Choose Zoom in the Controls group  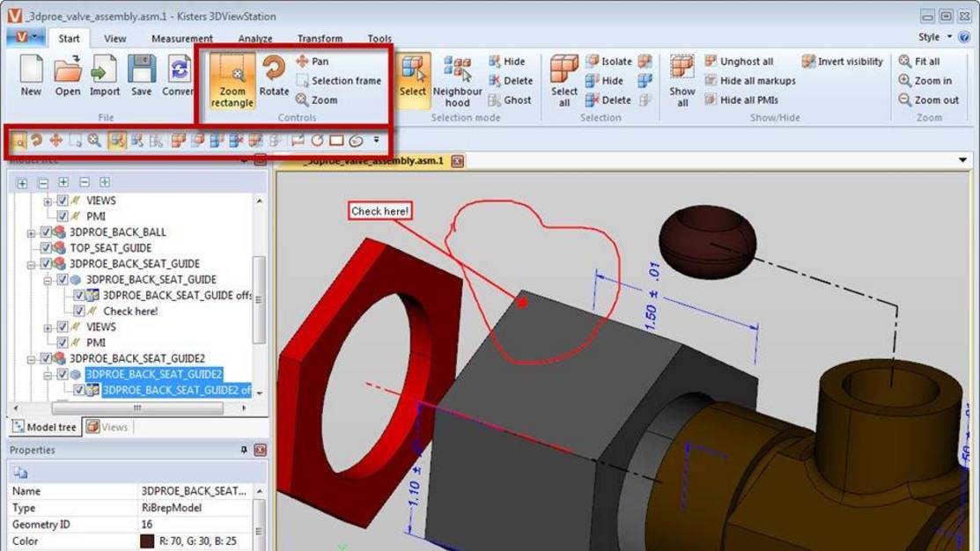point(316,100)
